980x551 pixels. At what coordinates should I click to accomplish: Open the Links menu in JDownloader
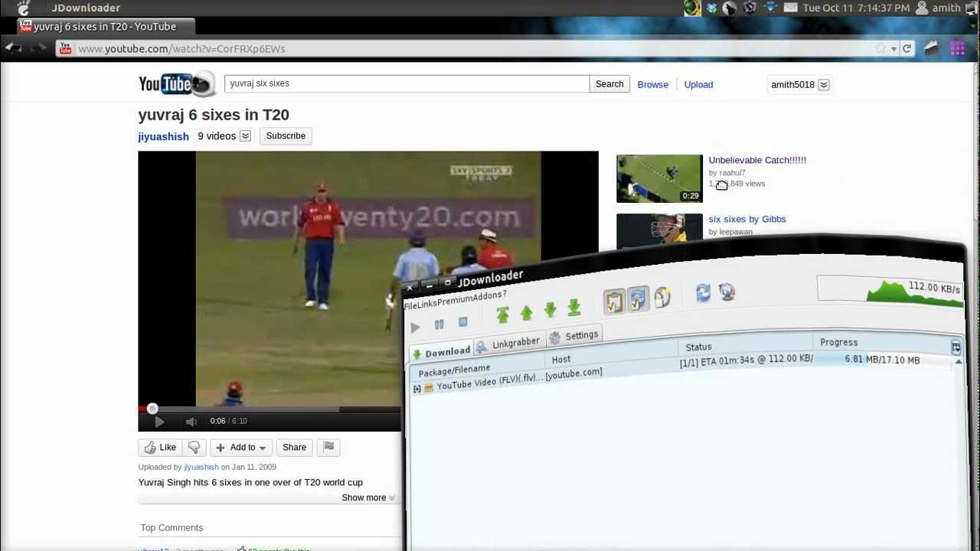point(428,303)
